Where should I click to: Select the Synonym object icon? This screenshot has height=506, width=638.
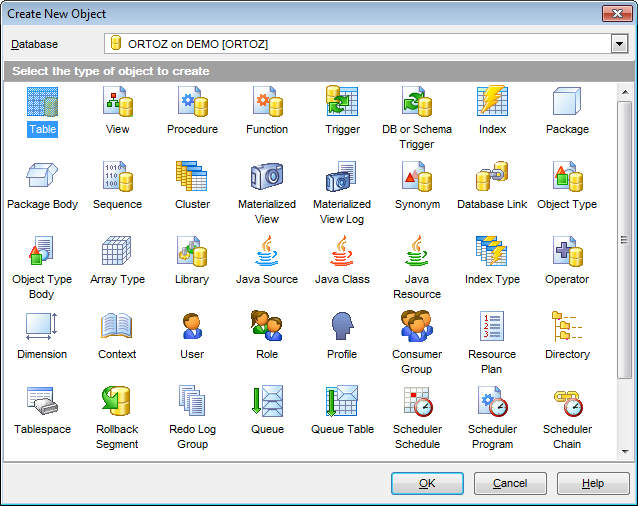(417, 177)
